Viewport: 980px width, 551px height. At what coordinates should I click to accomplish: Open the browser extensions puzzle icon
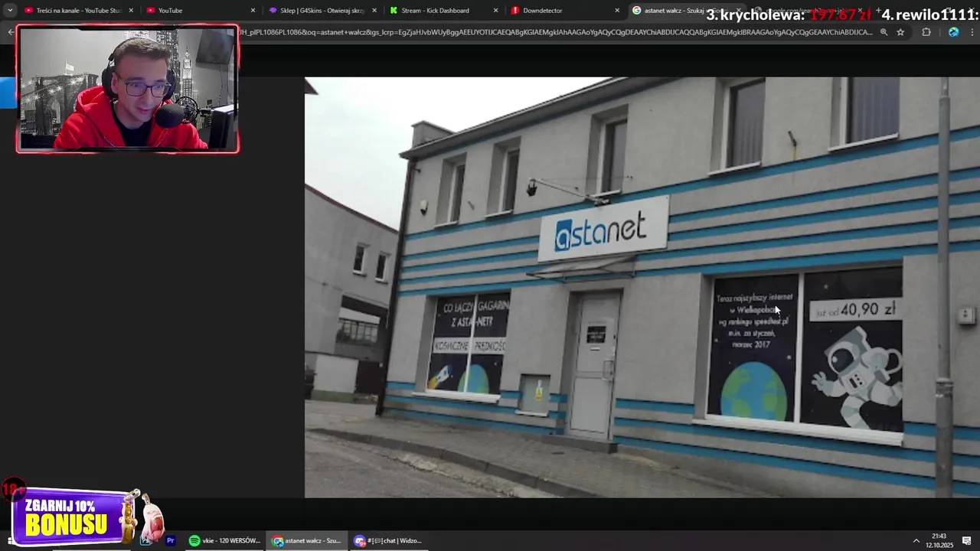click(x=926, y=32)
